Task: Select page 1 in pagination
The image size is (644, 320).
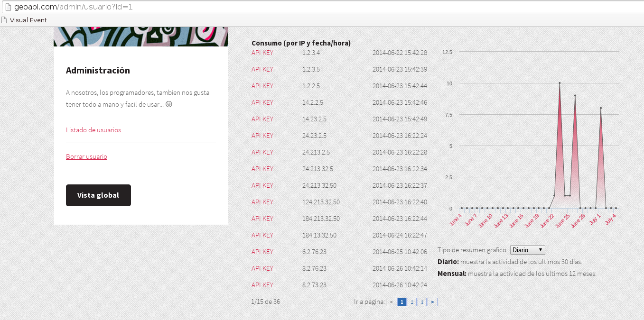Action: (402, 302)
